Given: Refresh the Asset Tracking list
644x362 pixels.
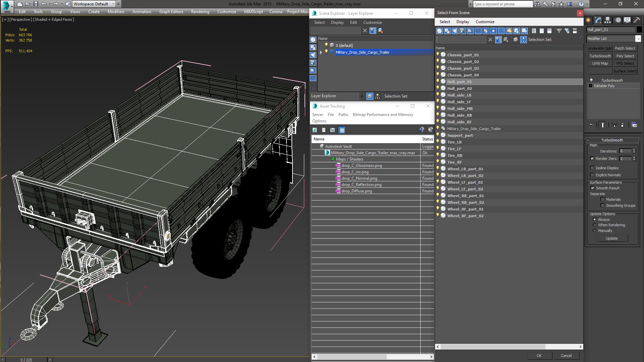Looking at the screenshot, I should point(315,130).
